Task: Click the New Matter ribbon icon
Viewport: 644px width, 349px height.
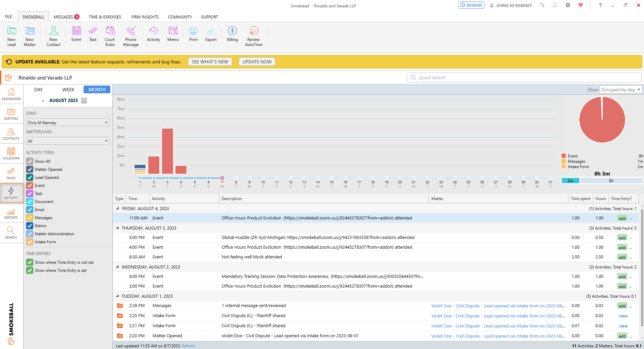Action: [30, 36]
